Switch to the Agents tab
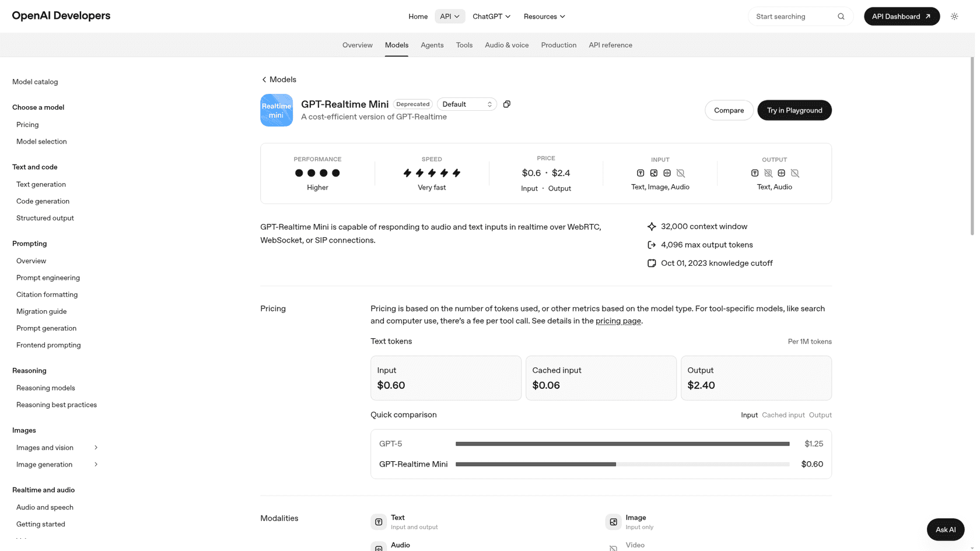 click(x=432, y=45)
